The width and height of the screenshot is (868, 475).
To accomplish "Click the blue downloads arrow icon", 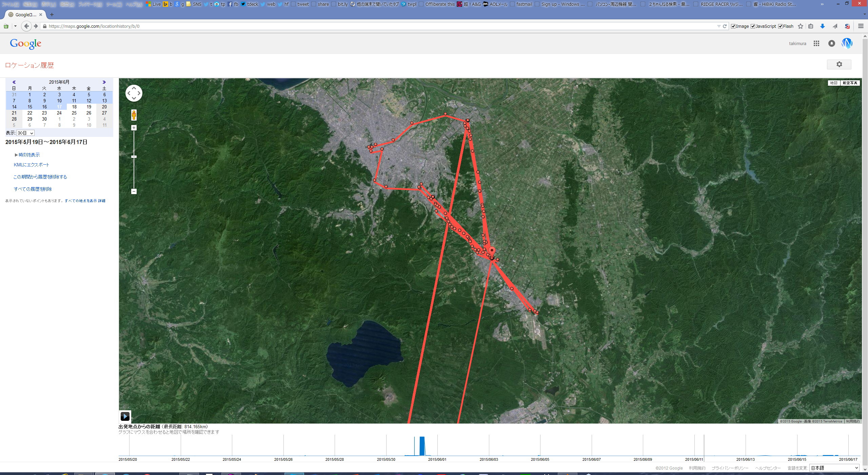I will coord(822,26).
